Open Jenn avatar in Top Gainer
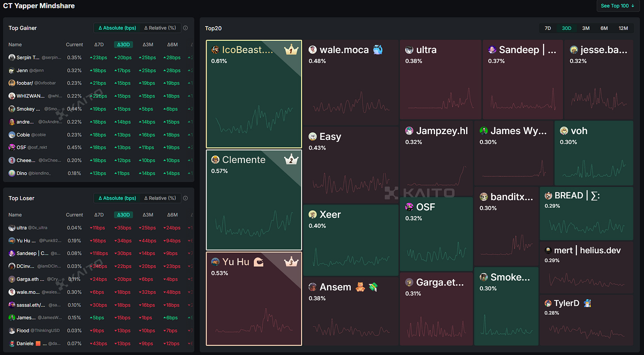Image resolution: width=644 pixels, height=355 pixels. pyautogui.click(x=12, y=70)
